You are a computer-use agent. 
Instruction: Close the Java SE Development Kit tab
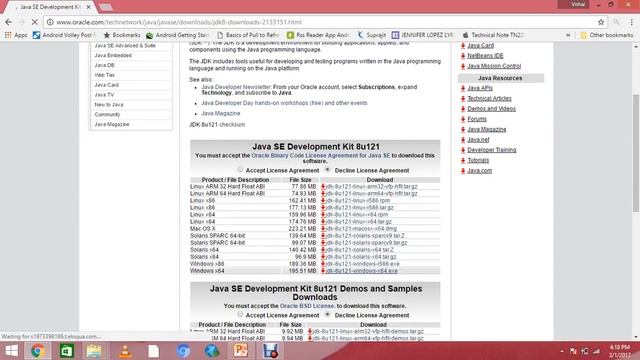point(89,7)
